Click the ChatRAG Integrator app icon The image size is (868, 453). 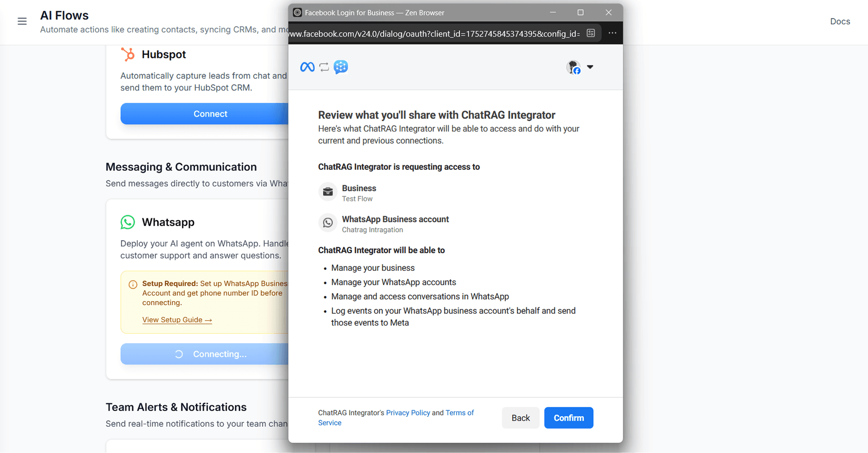coord(341,67)
